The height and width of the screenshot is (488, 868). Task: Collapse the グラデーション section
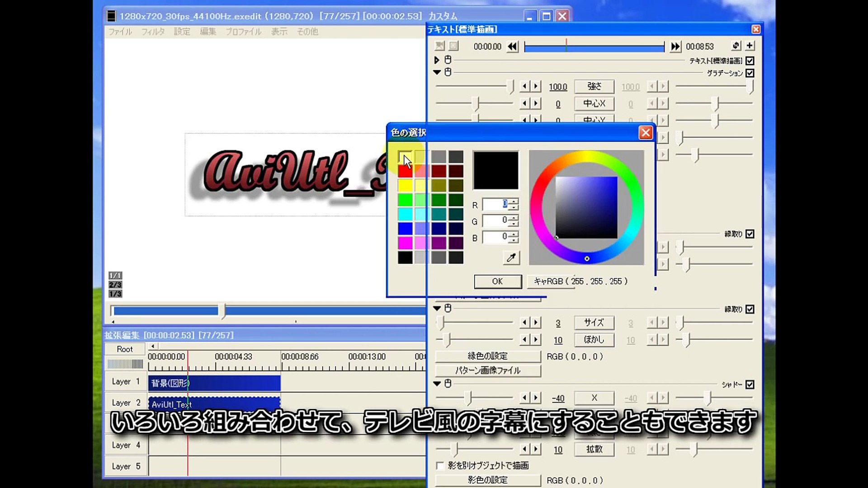click(x=437, y=72)
